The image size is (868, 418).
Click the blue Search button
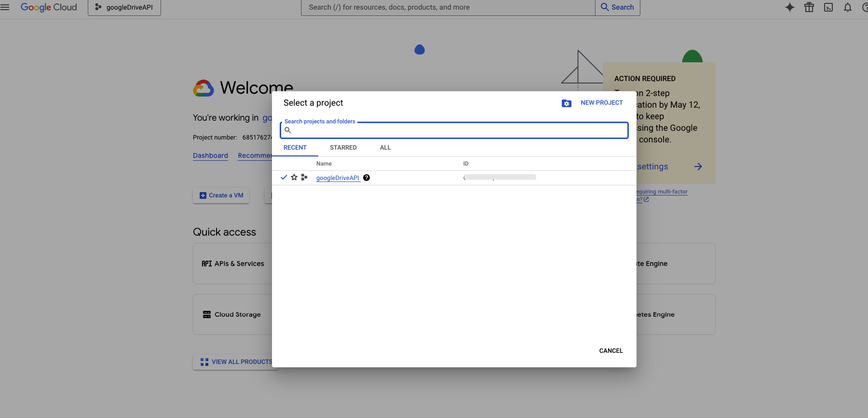618,7
